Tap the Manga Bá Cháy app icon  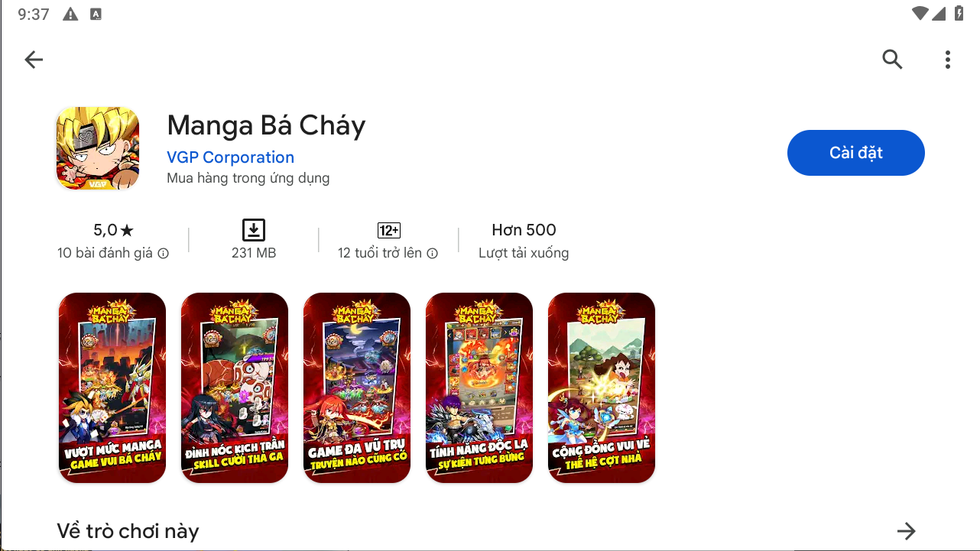point(97,148)
